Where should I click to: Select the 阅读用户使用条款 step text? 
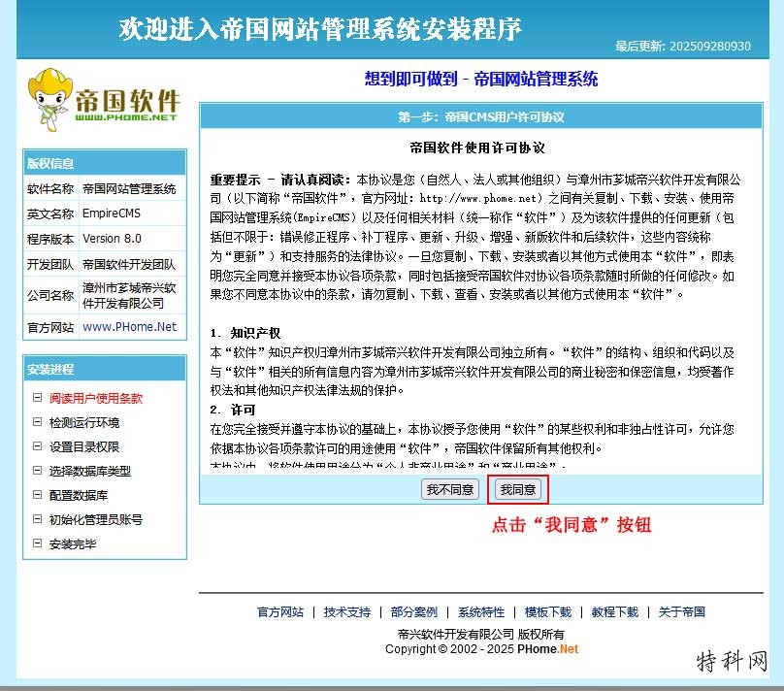96,399
